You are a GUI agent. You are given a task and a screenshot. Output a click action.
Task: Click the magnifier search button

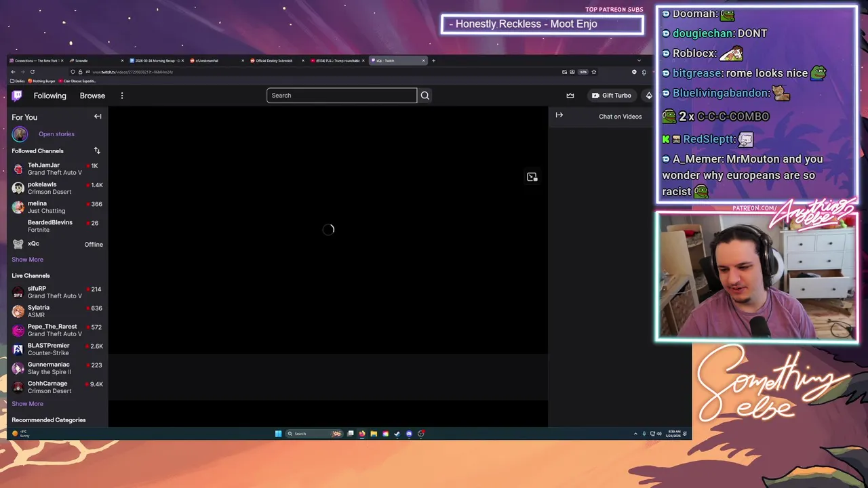(x=425, y=96)
